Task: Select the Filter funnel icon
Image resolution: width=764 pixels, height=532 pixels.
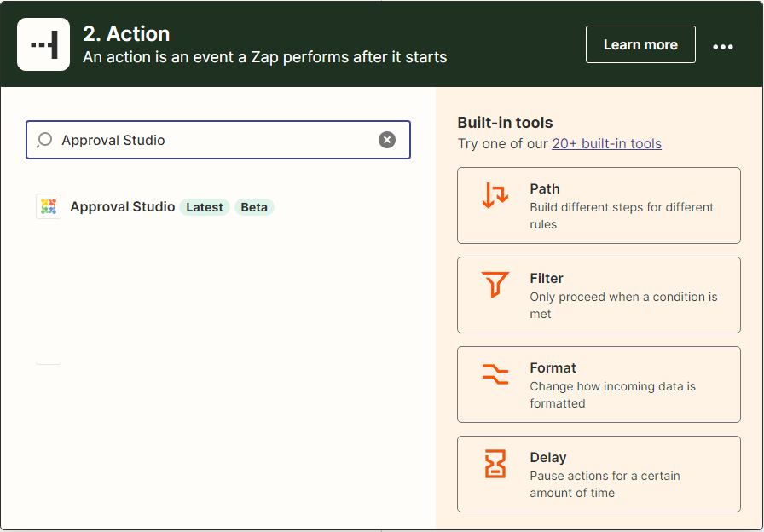Action: coord(495,285)
